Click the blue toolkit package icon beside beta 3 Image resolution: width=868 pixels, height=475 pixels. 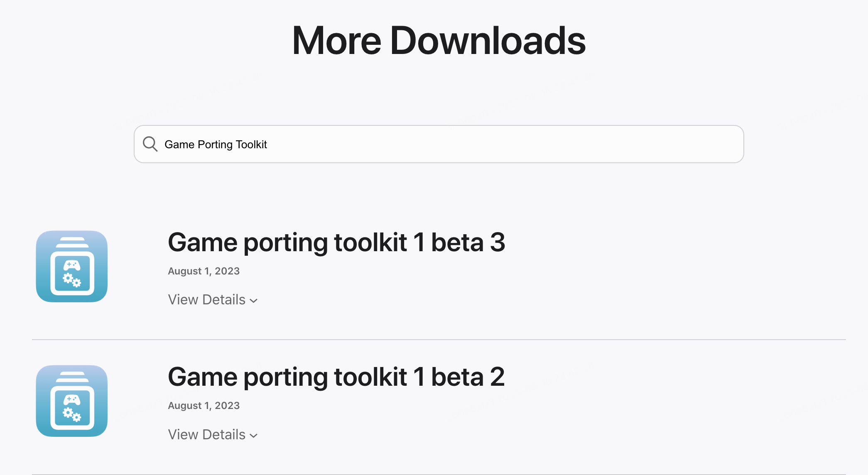(71, 267)
